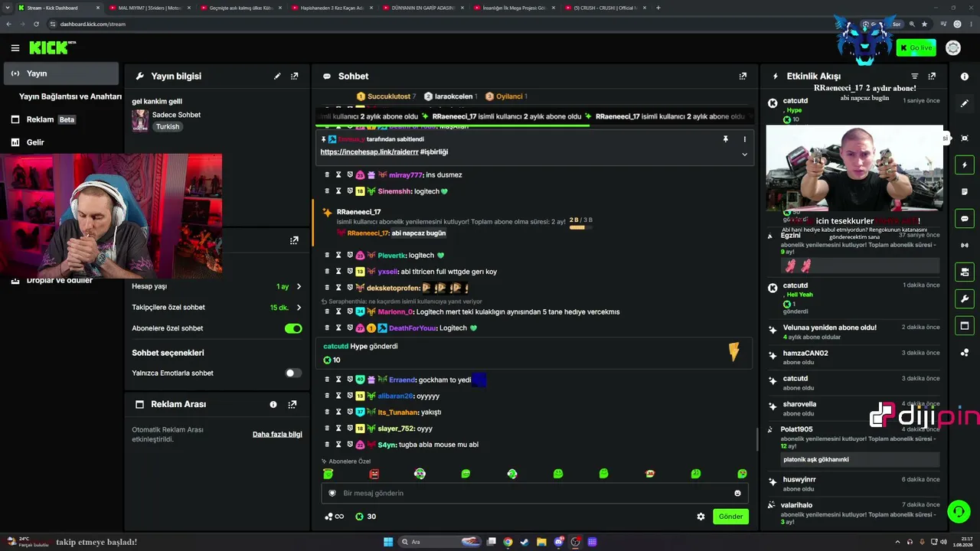Click username Marlonn_0 in chat
The height and width of the screenshot is (551, 980).
pyautogui.click(x=395, y=312)
